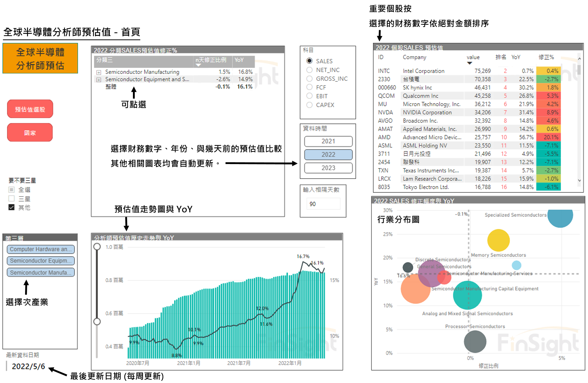Viewport: 588px width, 383px height.
Task: Select the NET_INC radio option
Action: pyautogui.click(x=310, y=70)
